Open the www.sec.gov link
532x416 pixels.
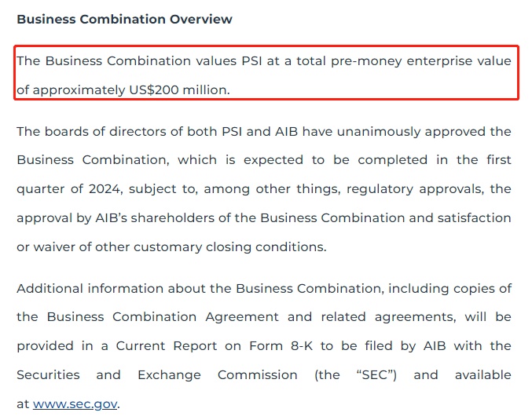point(75,404)
